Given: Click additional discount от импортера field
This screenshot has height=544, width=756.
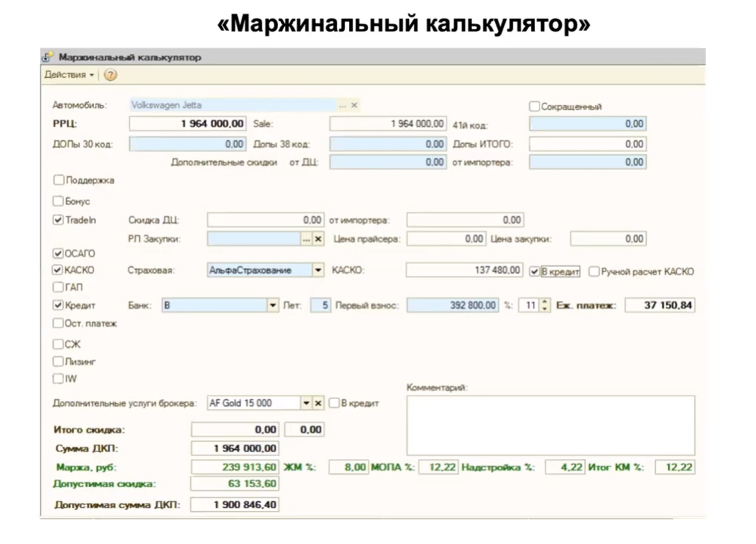Looking at the screenshot, I should click(x=588, y=162).
